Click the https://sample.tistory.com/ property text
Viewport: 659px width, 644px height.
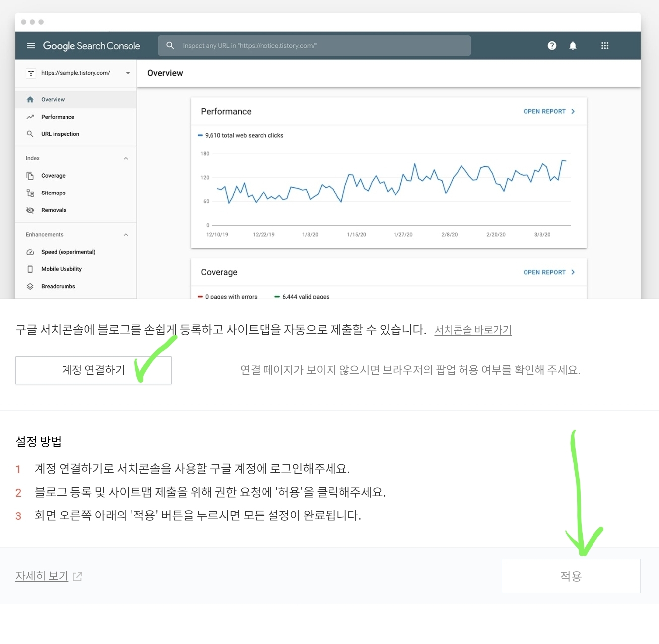pyautogui.click(x=75, y=73)
